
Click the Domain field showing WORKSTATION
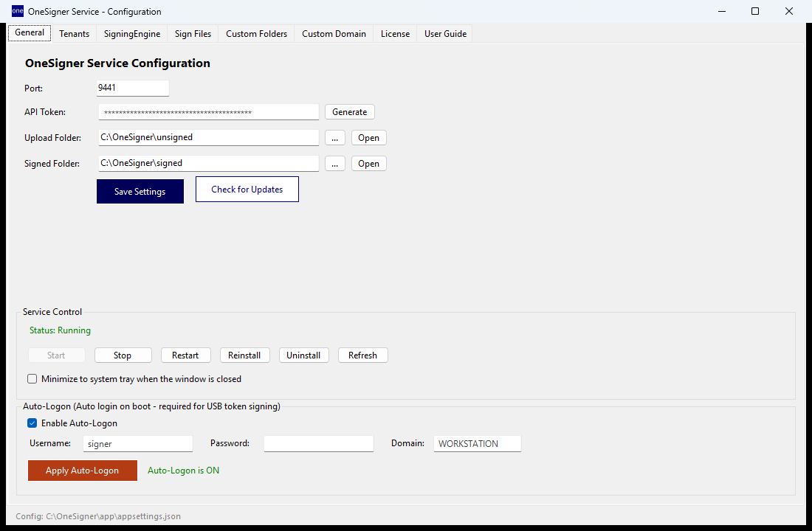coord(478,443)
